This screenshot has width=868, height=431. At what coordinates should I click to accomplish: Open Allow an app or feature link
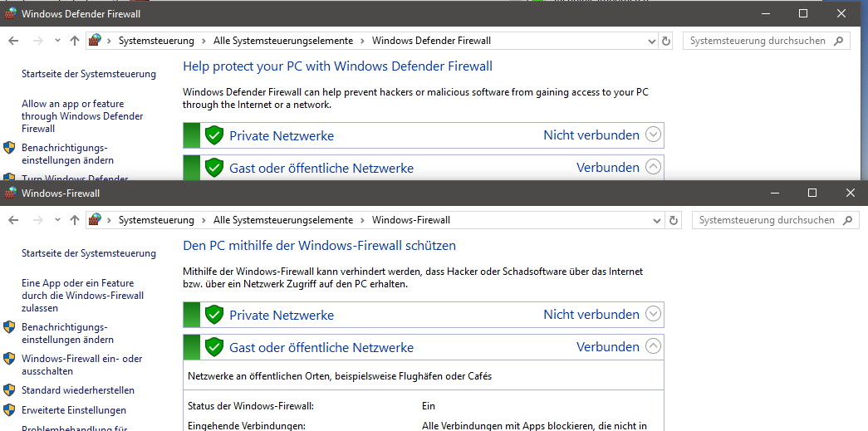(x=82, y=116)
